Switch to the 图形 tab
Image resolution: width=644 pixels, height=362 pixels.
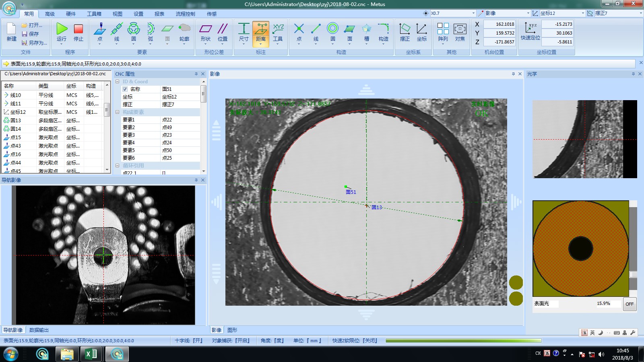[232, 330]
